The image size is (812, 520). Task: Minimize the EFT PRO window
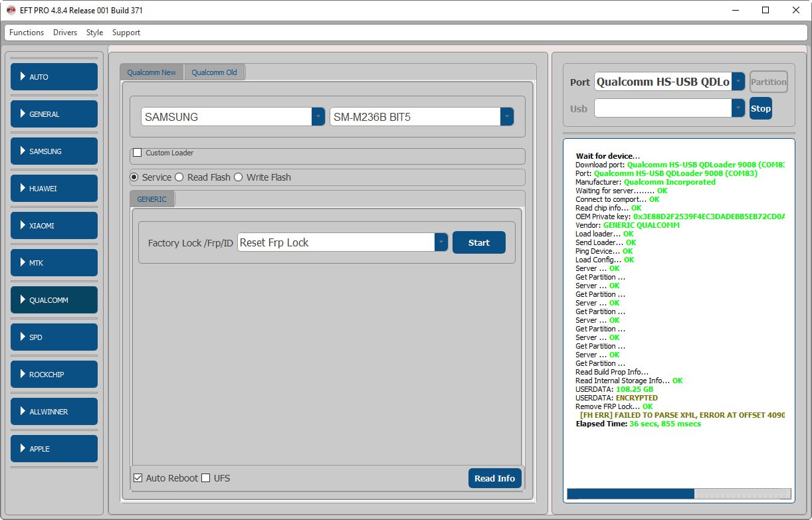pos(736,11)
